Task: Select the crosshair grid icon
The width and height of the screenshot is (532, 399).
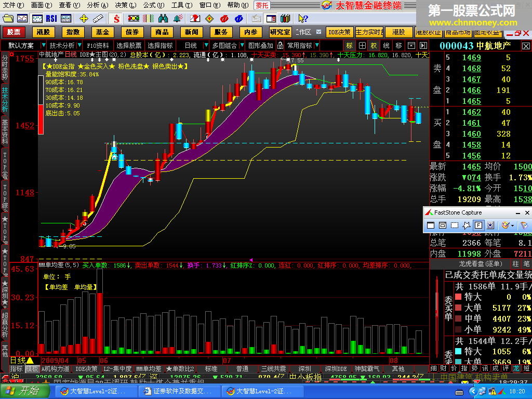Action: pyautogui.click(x=362, y=45)
